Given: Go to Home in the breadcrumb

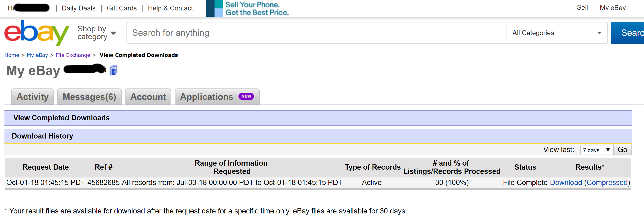Looking at the screenshot, I should pos(12,55).
